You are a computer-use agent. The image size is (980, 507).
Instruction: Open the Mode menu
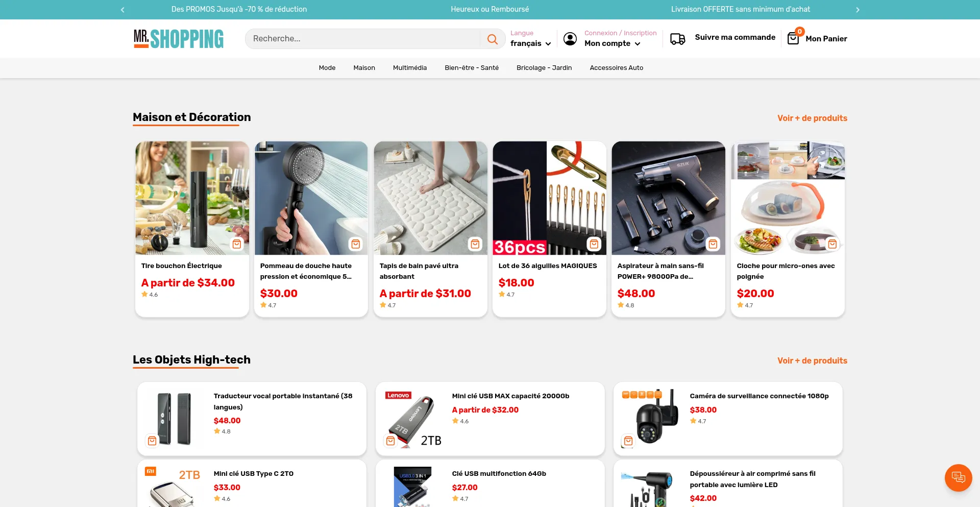click(327, 68)
